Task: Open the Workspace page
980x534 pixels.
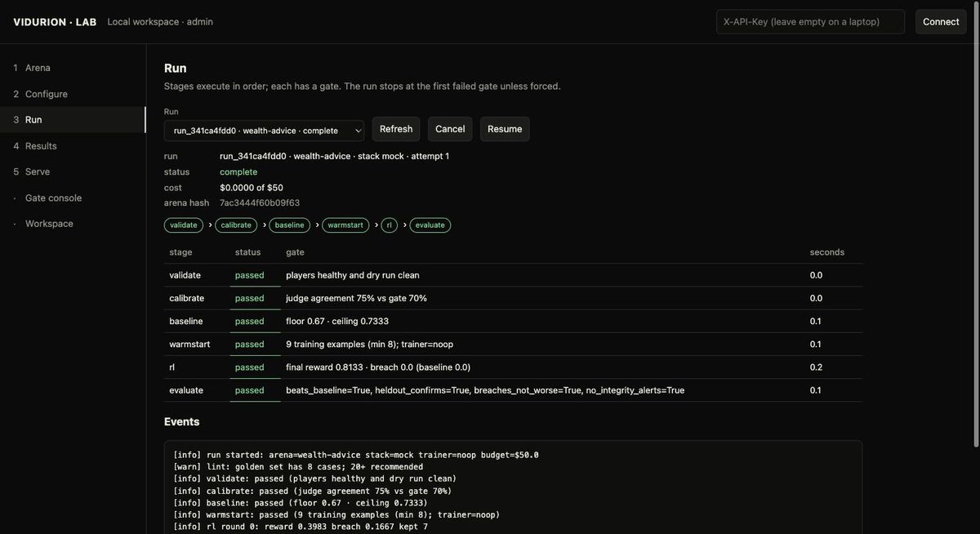Action: click(73, 224)
